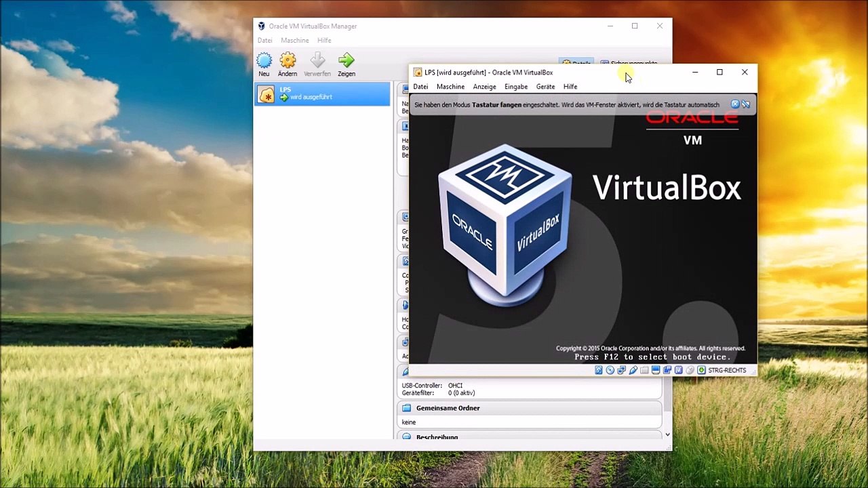Dismiss the Tastatur fangen notification with blue X
Image resolution: width=868 pixels, height=488 pixels.
pyautogui.click(x=735, y=104)
